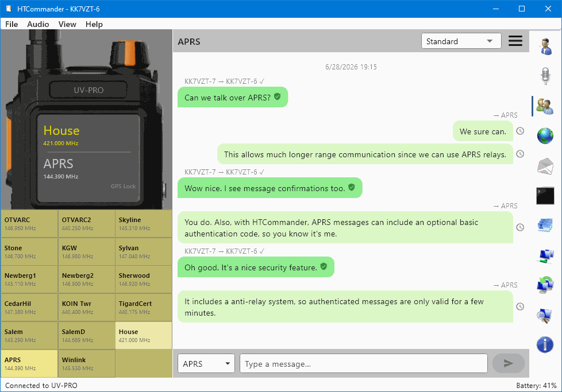Focus the 'Type a message...' input field

[363, 364]
